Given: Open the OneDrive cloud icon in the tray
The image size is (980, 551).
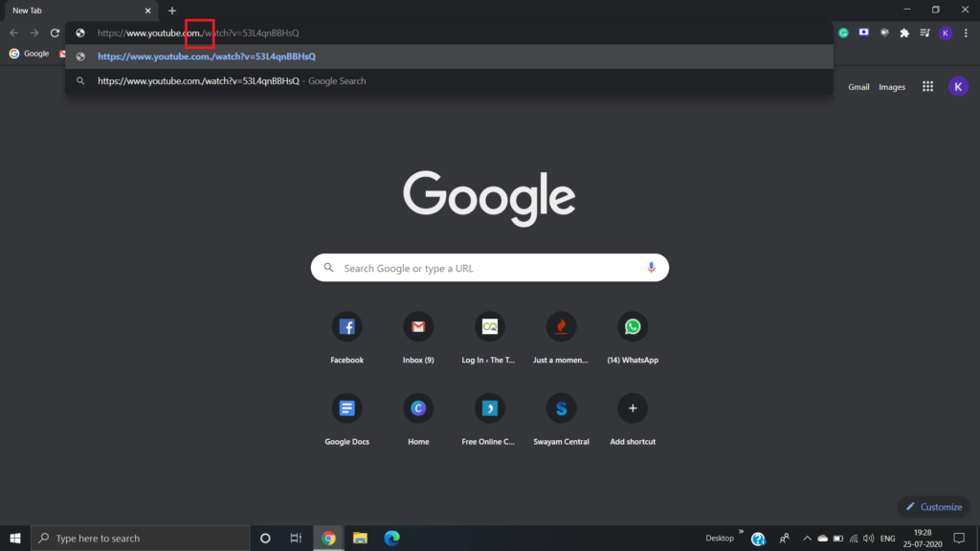Looking at the screenshot, I should click(x=822, y=538).
